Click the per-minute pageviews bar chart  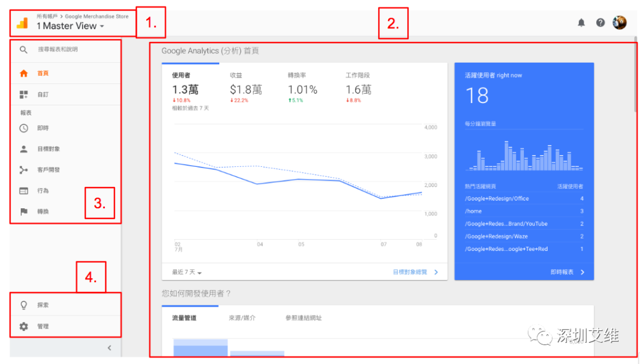click(524, 156)
